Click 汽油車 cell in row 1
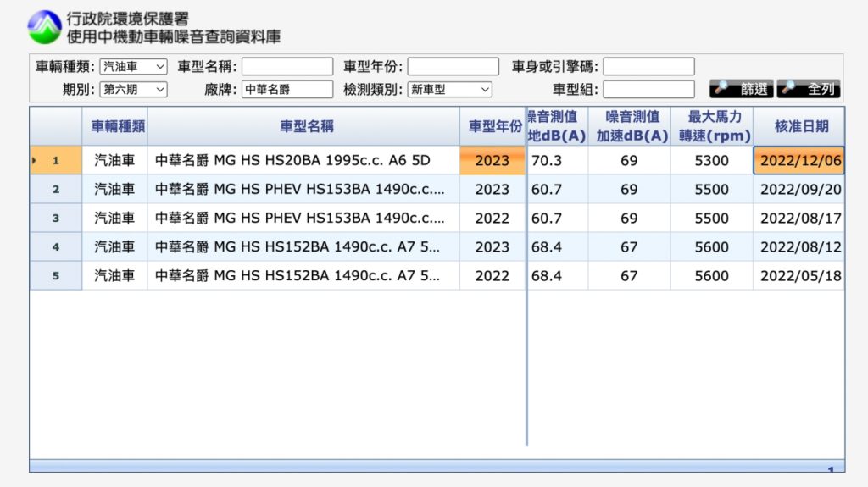Viewport: 868px width, 487px height. tap(115, 160)
